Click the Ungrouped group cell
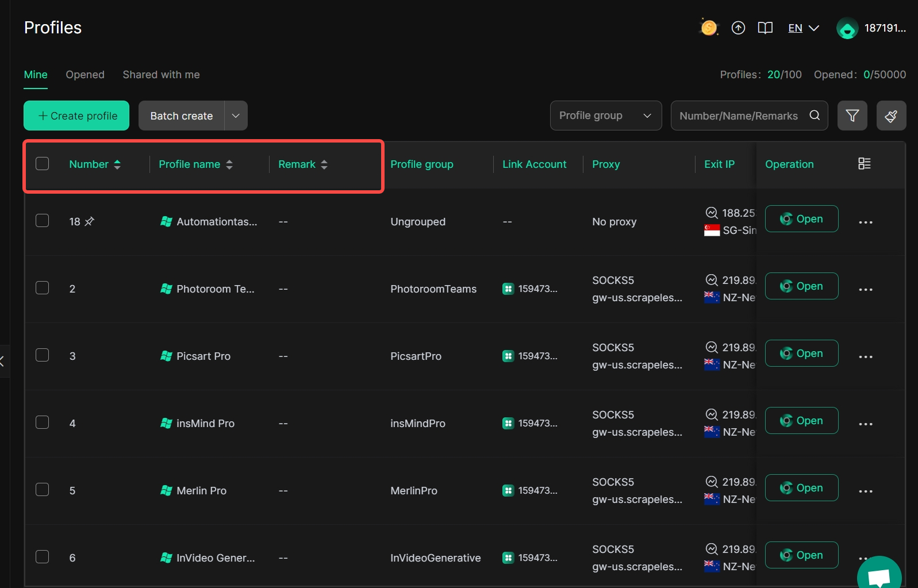 point(418,222)
